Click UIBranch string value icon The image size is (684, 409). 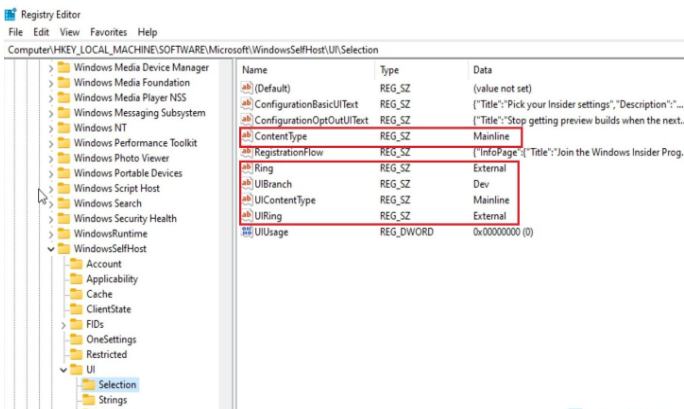pyautogui.click(x=246, y=184)
